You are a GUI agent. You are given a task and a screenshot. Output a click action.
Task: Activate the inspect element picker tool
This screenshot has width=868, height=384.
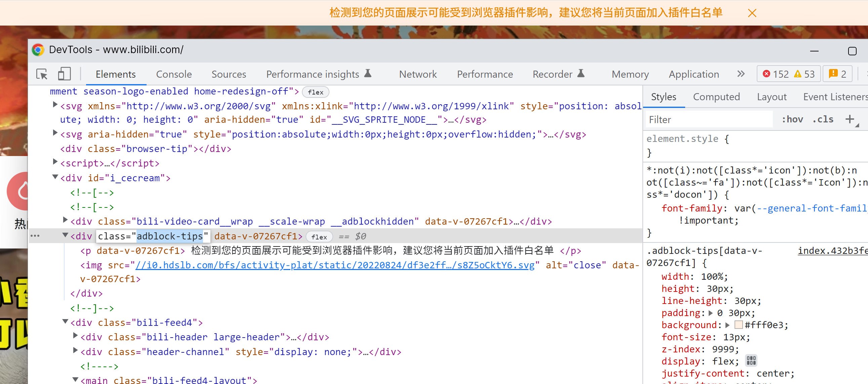coord(41,74)
